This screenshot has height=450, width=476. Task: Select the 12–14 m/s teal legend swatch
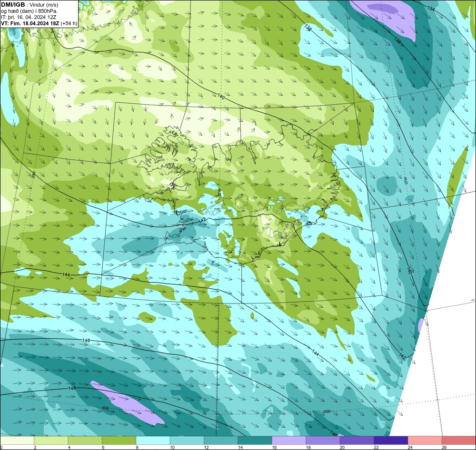pos(221,440)
